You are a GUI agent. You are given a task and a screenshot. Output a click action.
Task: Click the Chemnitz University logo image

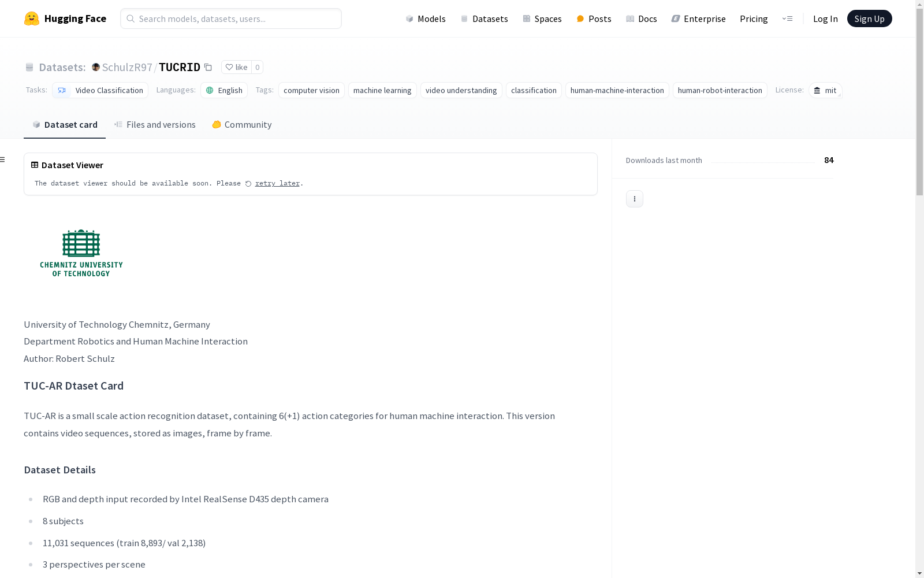tap(81, 253)
